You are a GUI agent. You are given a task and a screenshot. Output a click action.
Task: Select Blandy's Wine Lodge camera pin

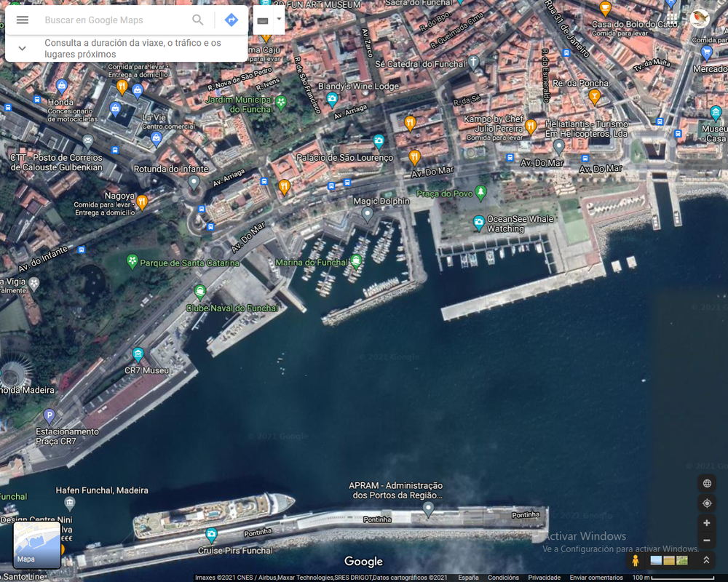pos(331,100)
